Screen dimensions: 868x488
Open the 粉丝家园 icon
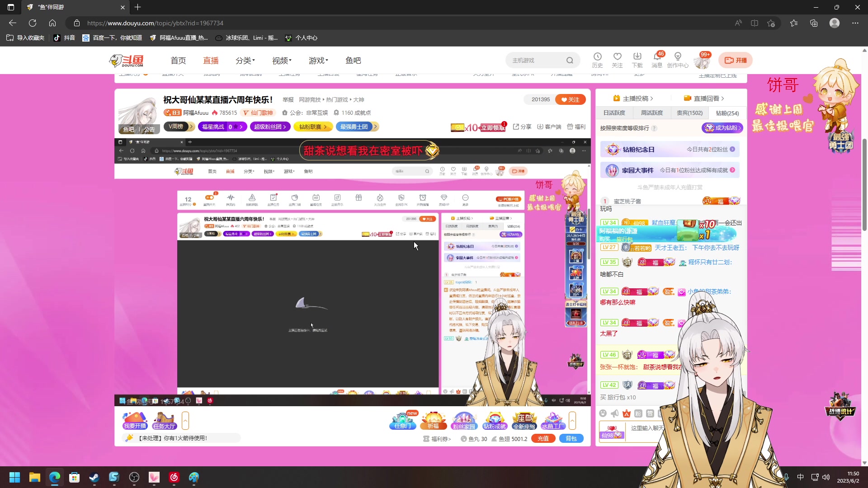pyautogui.click(x=464, y=421)
